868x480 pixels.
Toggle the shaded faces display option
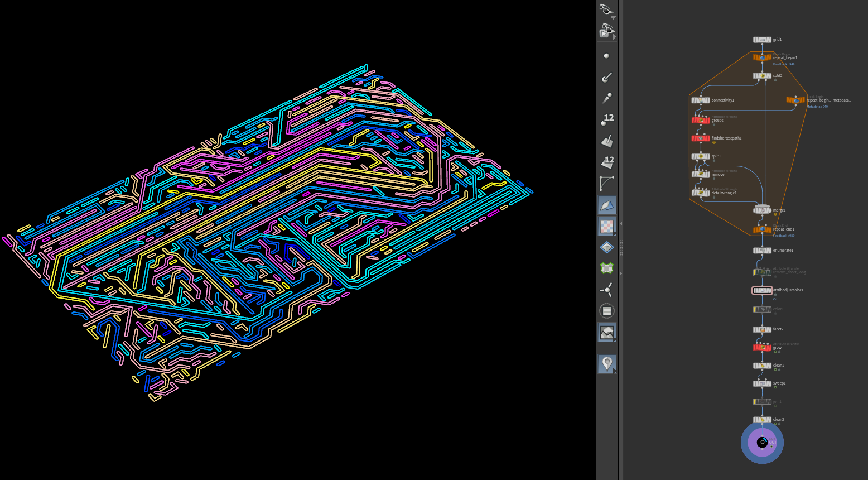pos(606,205)
